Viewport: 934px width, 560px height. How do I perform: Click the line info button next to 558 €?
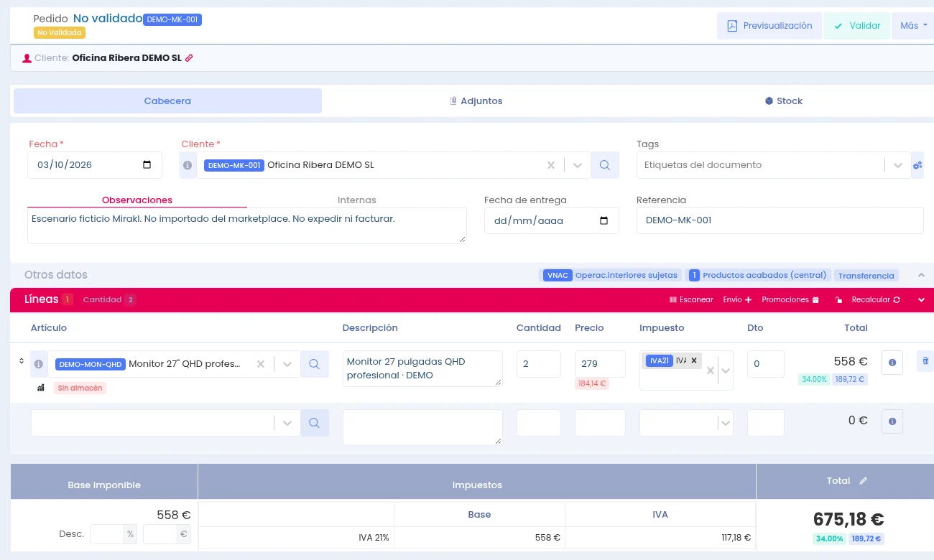(892, 363)
